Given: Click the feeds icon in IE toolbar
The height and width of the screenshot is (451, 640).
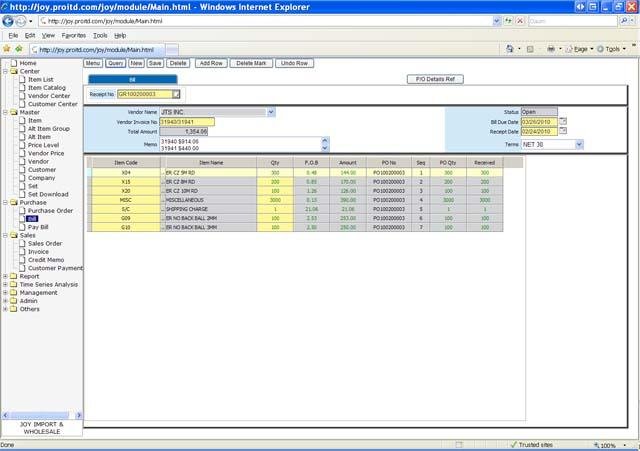Looking at the screenshot, I should (530, 49).
